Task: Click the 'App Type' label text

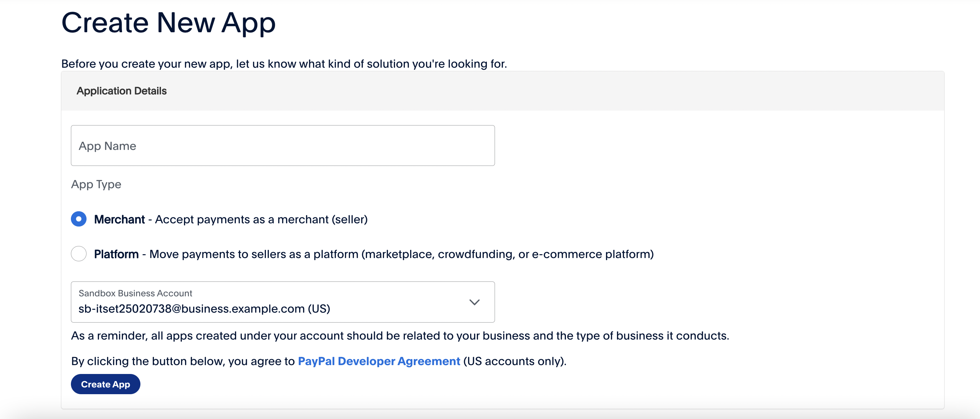Action: [x=96, y=184]
